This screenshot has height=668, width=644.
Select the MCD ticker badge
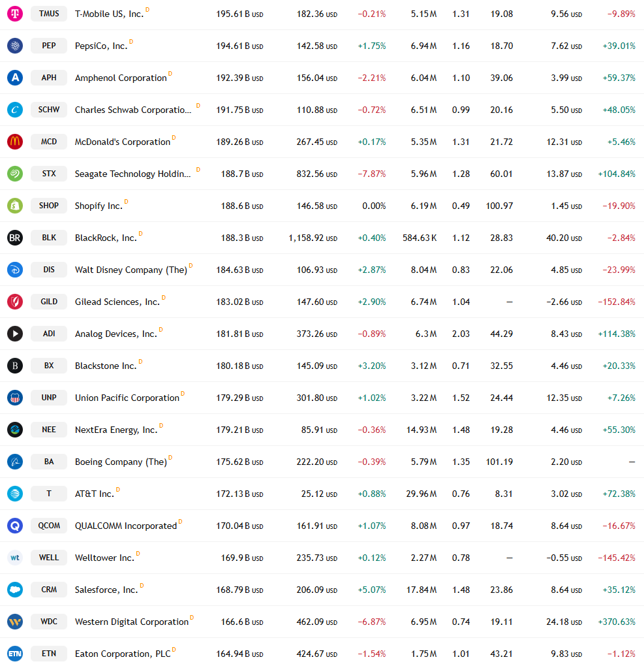(x=49, y=142)
